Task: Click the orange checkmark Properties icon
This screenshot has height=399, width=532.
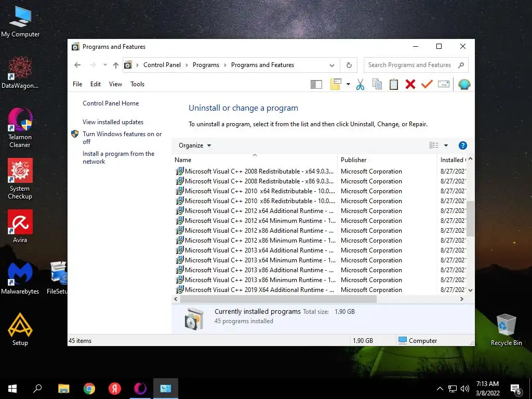Action: pos(427,84)
